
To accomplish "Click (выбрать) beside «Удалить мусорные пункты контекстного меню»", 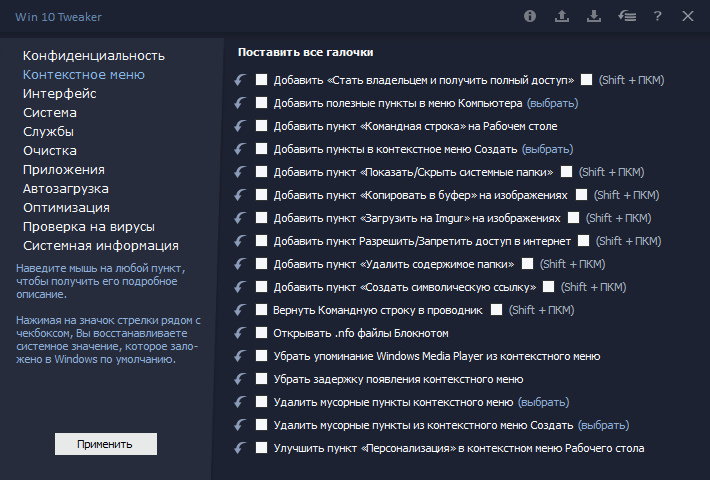I will coord(542,402).
